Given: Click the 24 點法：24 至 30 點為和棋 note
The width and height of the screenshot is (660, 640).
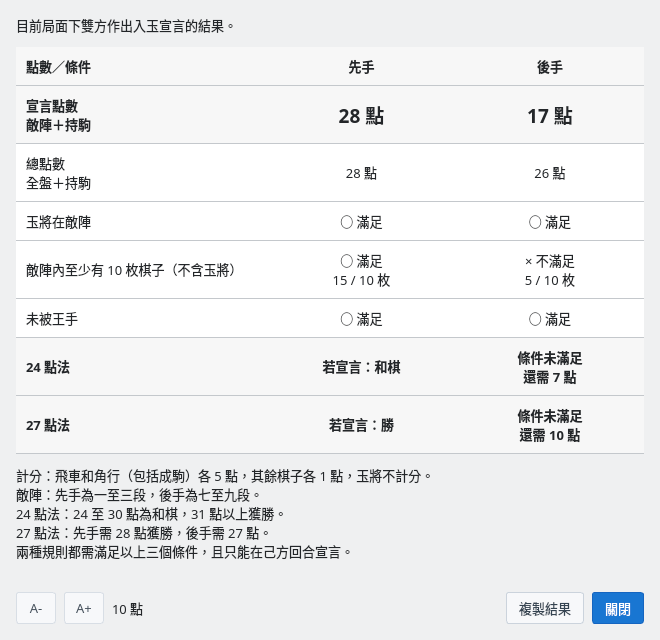Looking at the screenshot, I should coord(151,514).
